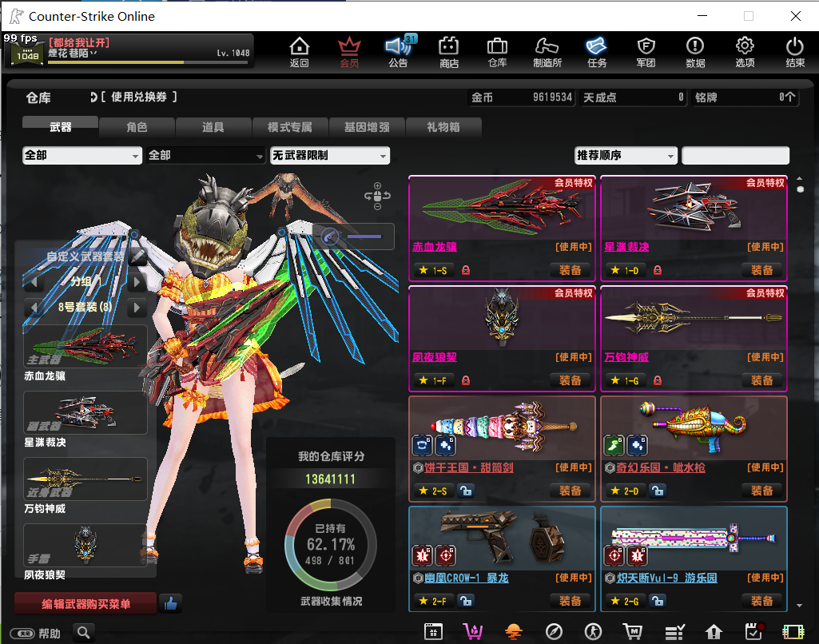Switch to the 道具 tab
The height and width of the screenshot is (644, 819).
pyautogui.click(x=213, y=127)
